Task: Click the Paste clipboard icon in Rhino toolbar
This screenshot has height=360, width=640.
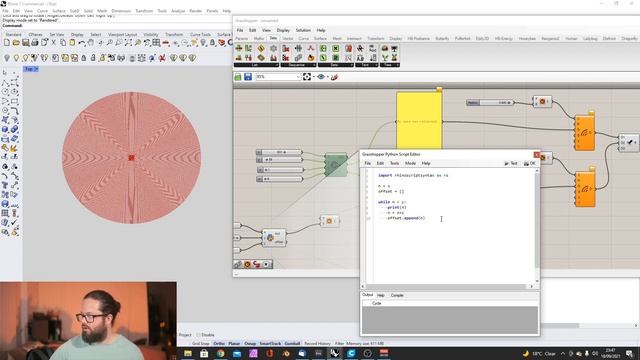Action: (x=72, y=43)
